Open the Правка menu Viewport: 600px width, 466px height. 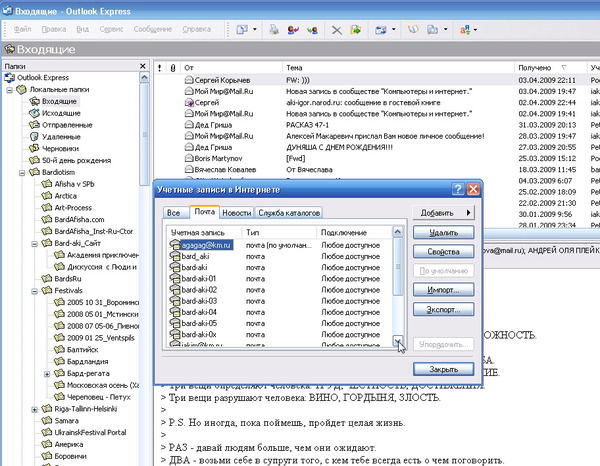pyautogui.click(x=54, y=29)
